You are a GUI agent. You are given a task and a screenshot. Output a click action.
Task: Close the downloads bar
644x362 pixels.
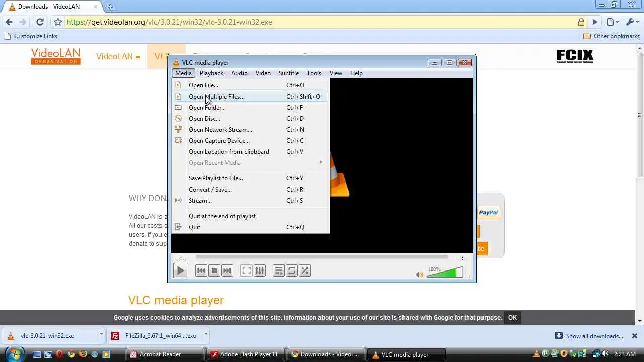pos(635,336)
